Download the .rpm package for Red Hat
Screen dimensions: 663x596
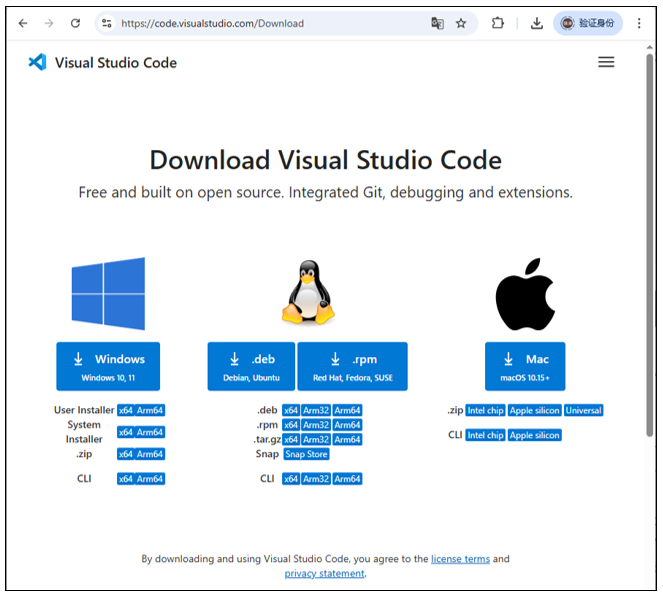coord(353,366)
